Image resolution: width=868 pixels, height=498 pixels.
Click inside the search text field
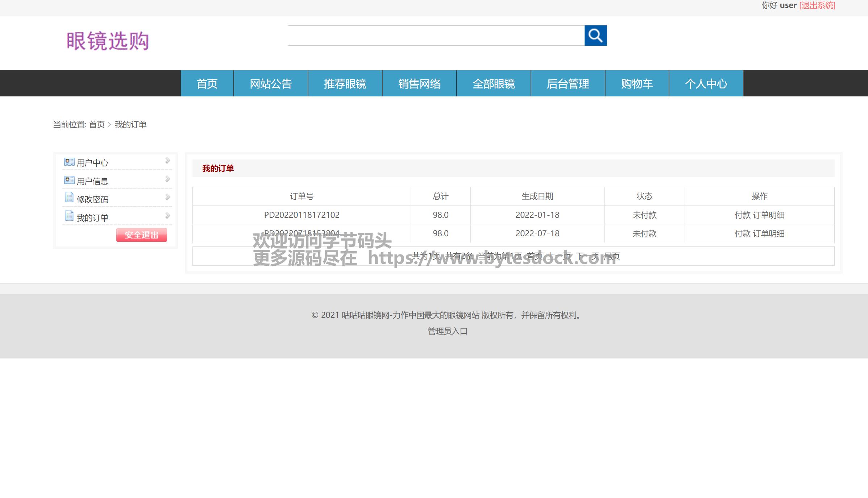[x=436, y=36]
